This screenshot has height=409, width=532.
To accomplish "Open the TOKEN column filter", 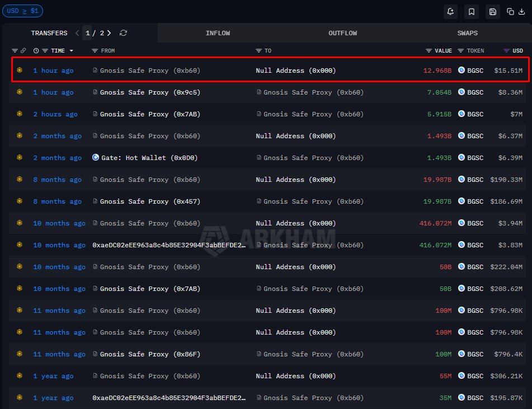I will (461, 51).
